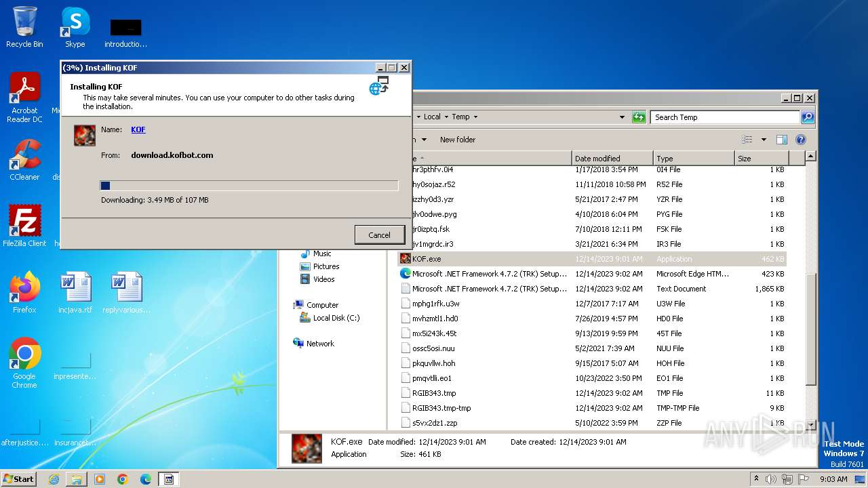Open the Start menu

(x=18, y=479)
